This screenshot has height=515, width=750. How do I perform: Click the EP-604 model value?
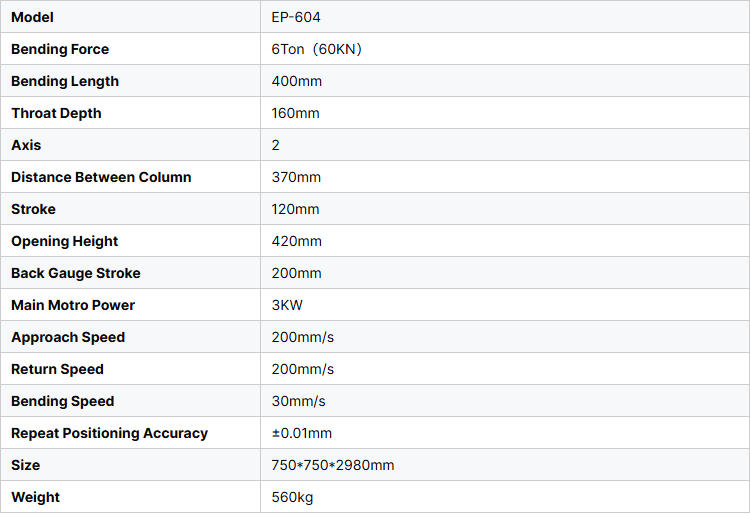(x=296, y=17)
